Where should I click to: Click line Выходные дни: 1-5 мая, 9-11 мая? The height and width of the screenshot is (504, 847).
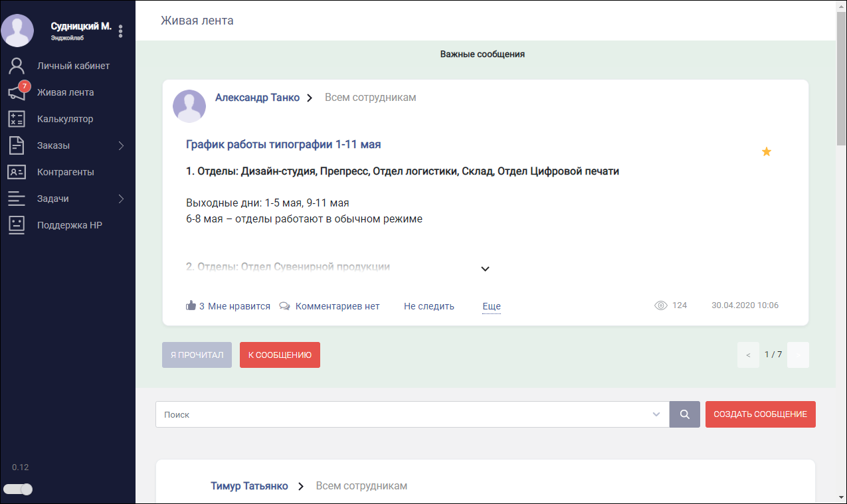[x=268, y=203]
